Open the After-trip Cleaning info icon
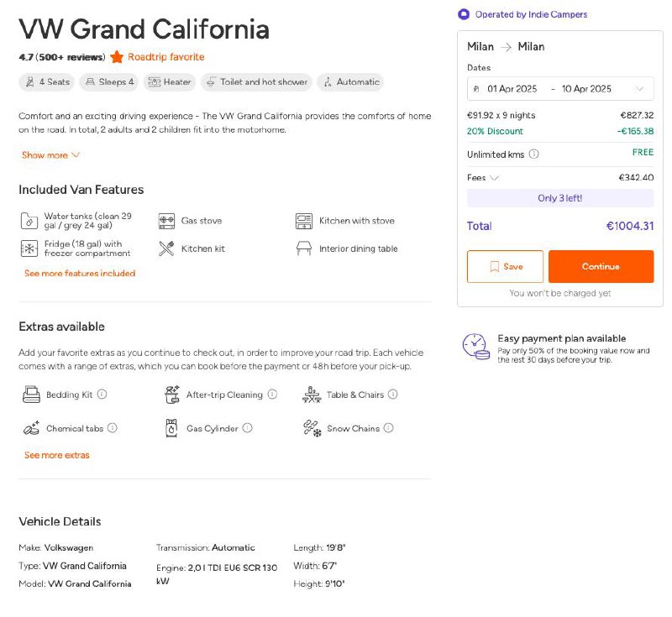 point(272,394)
